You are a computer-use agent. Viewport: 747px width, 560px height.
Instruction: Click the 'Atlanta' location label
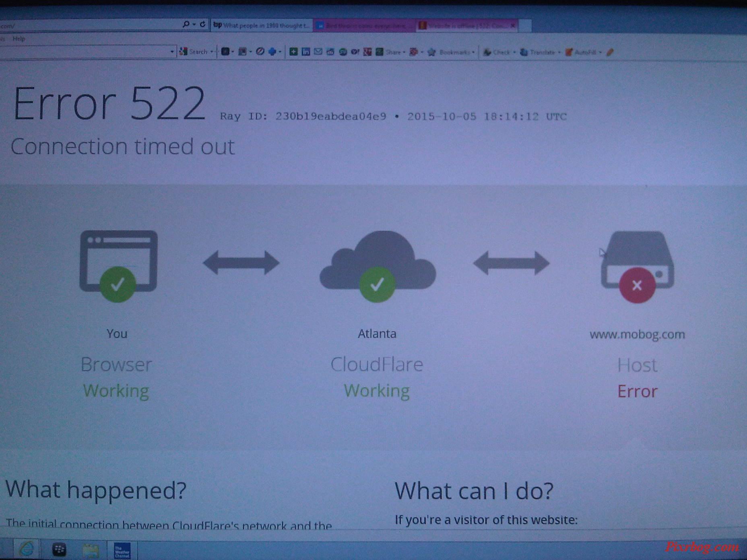click(x=377, y=334)
